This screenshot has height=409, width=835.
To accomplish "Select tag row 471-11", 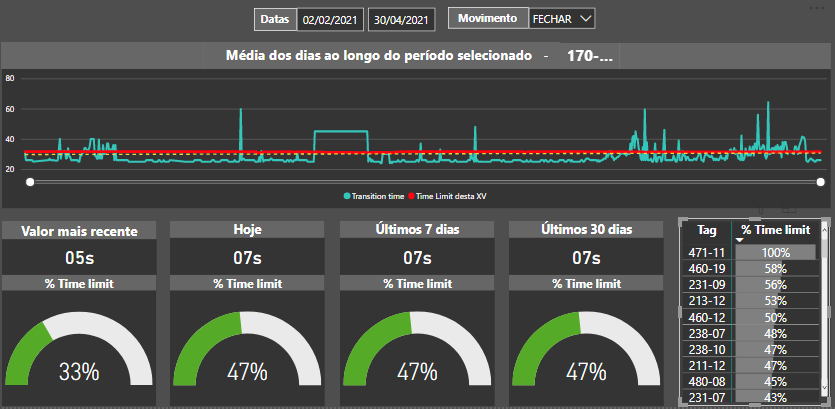I will click(x=706, y=252).
